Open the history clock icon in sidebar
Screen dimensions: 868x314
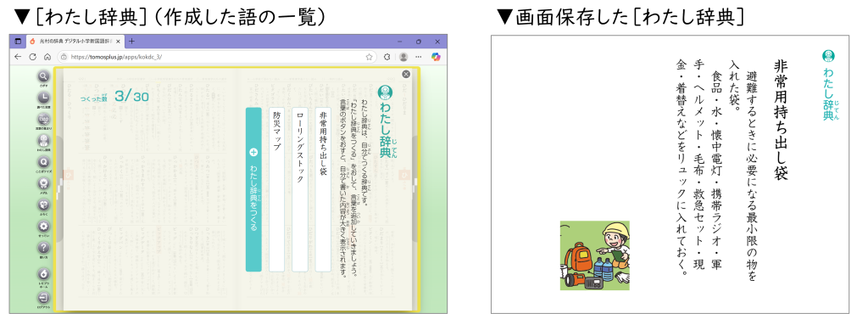[43, 98]
